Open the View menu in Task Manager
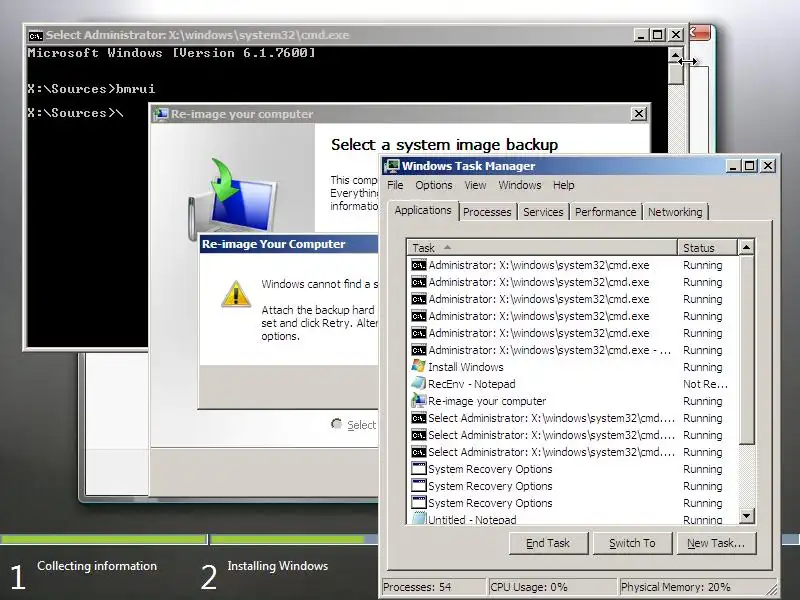 (x=475, y=185)
